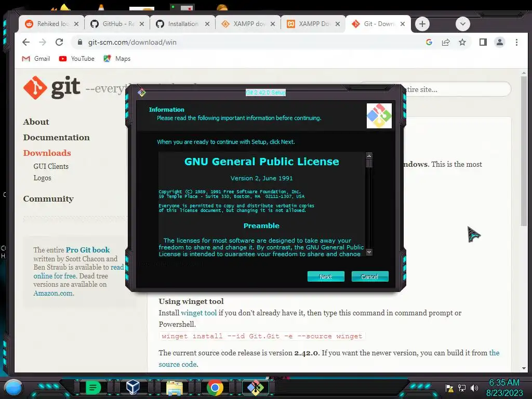Open Git Setup from the taskbar
Image resolution: width=532 pixels, height=399 pixels.
click(256, 388)
